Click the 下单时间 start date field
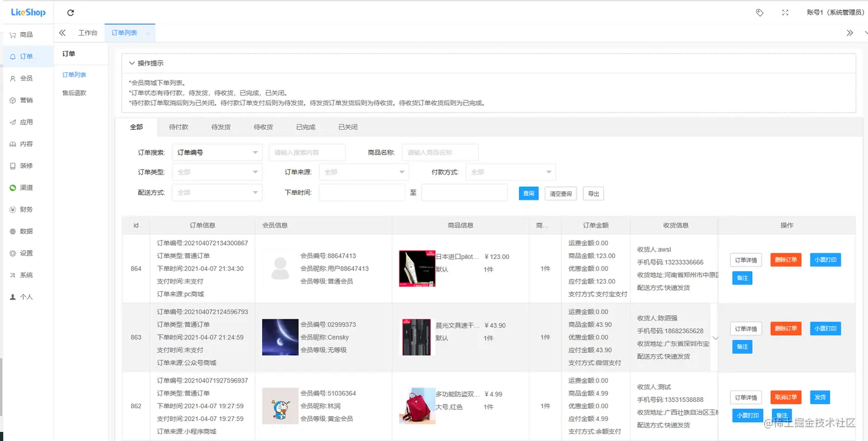Viewport: 868px width, 441px height. coord(362,192)
